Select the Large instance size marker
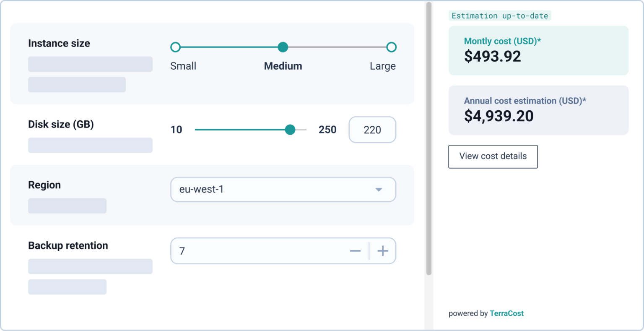The height and width of the screenshot is (331, 644). click(391, 47)
